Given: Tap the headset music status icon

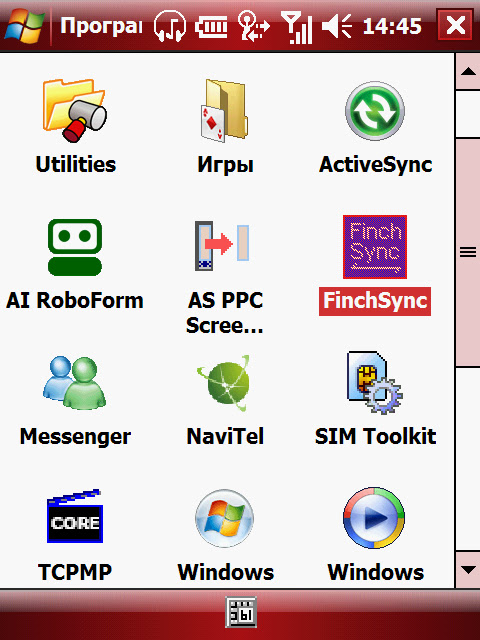Looking at the screenshot, I should (x=170, y=26).
